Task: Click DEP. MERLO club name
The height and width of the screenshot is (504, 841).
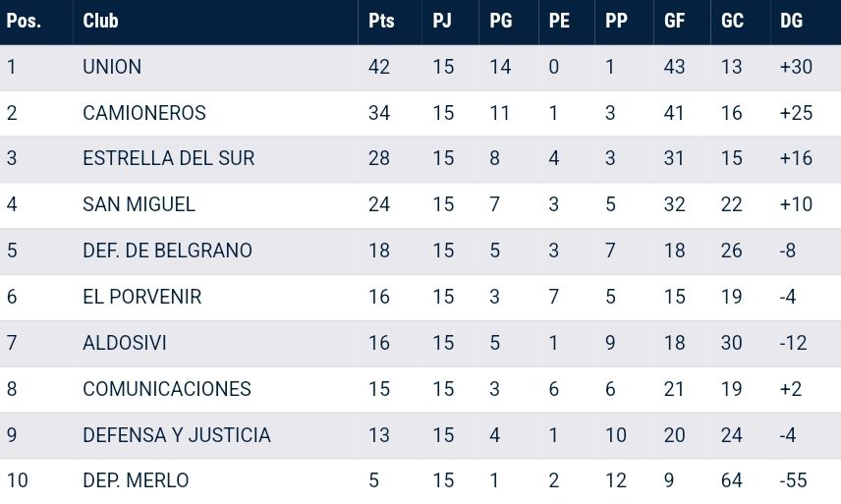Action: point(136,480)
